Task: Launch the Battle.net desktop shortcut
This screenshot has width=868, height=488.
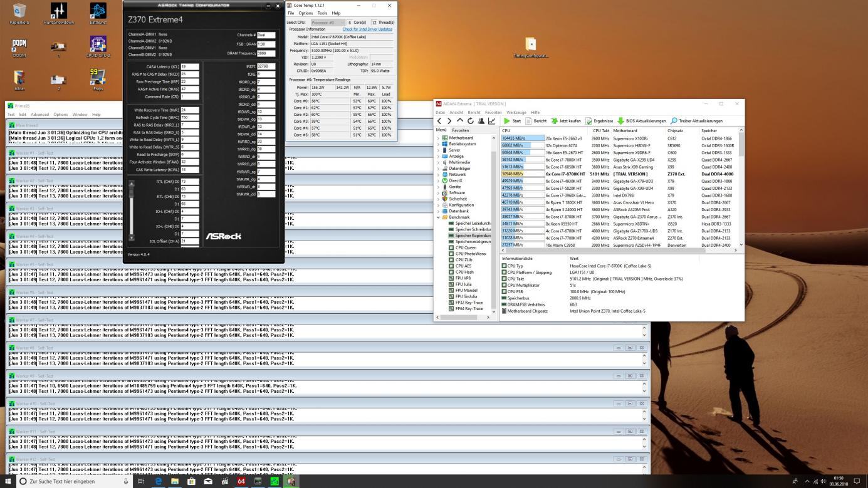Action: point(98,13)
